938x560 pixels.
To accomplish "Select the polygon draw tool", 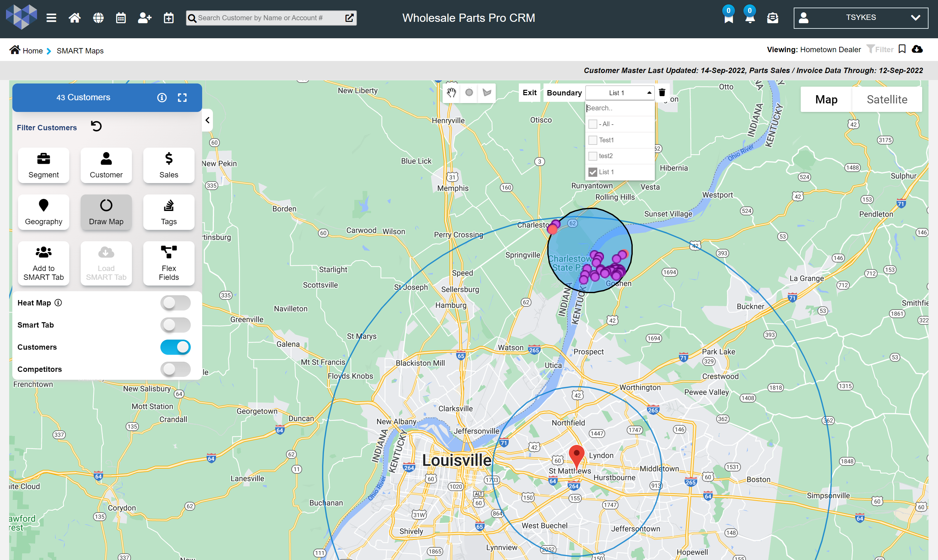I will click(x=487, y=92).
